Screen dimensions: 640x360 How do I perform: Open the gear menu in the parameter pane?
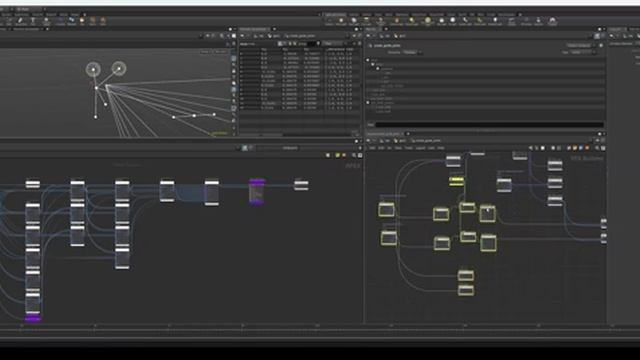click(601, 45)
